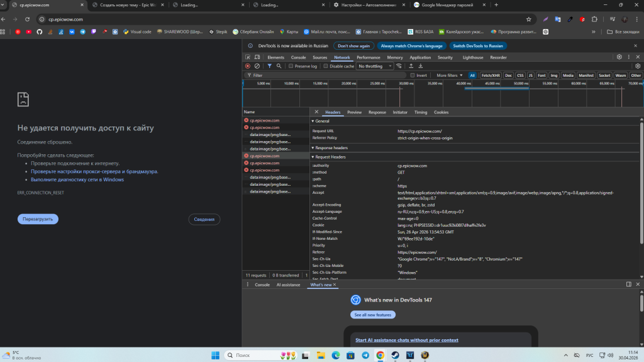Select the All filter toggle

tap(472, 76)
